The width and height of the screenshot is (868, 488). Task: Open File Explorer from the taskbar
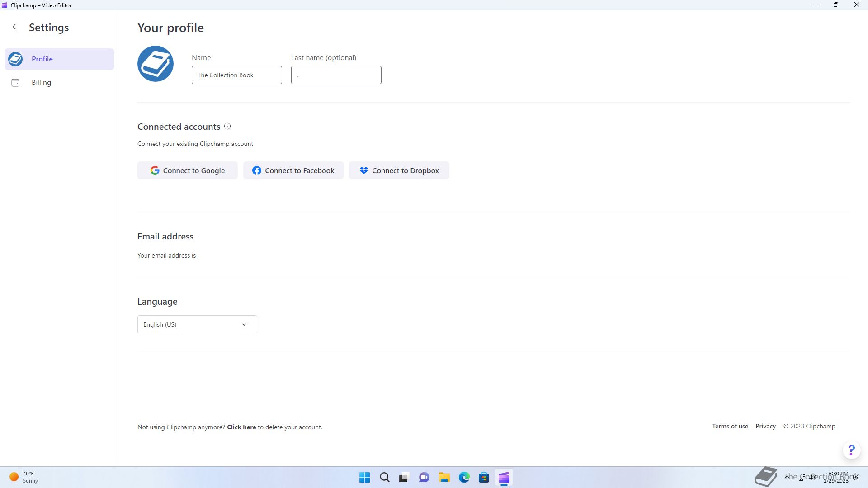pyautogui.click(x=444, y=478)
